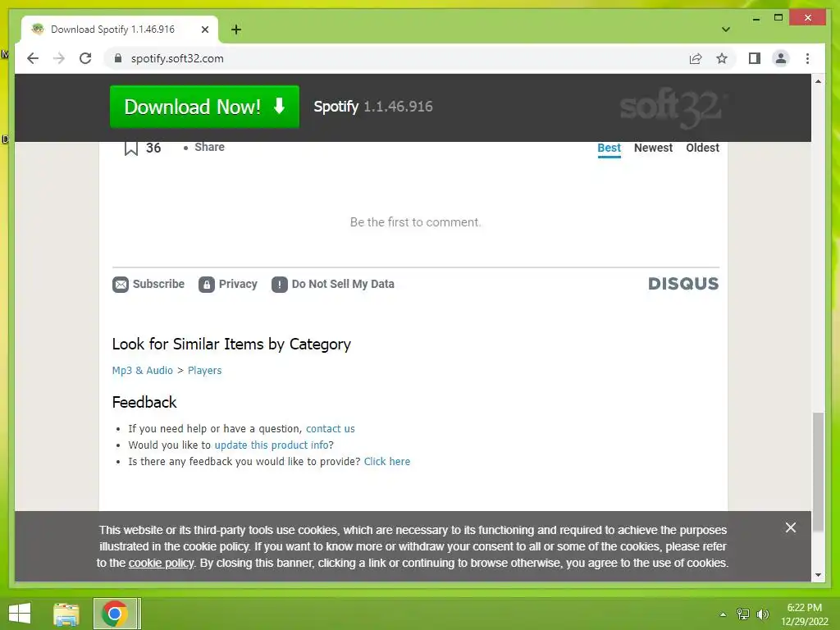Click the bookmark icon next to 36
Screen dimensions: 840x630
130,148
